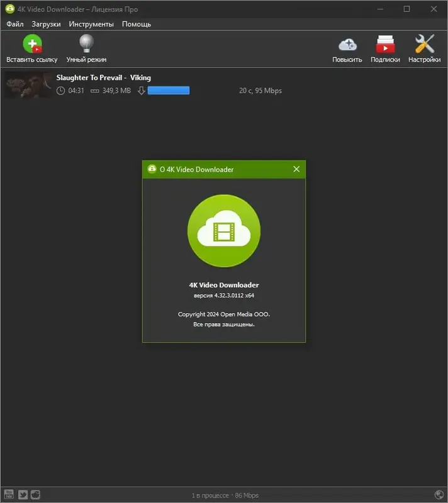Click the download arrow icon beside progress bar
This screenshot has height=503, width=448.
(141, 91)
